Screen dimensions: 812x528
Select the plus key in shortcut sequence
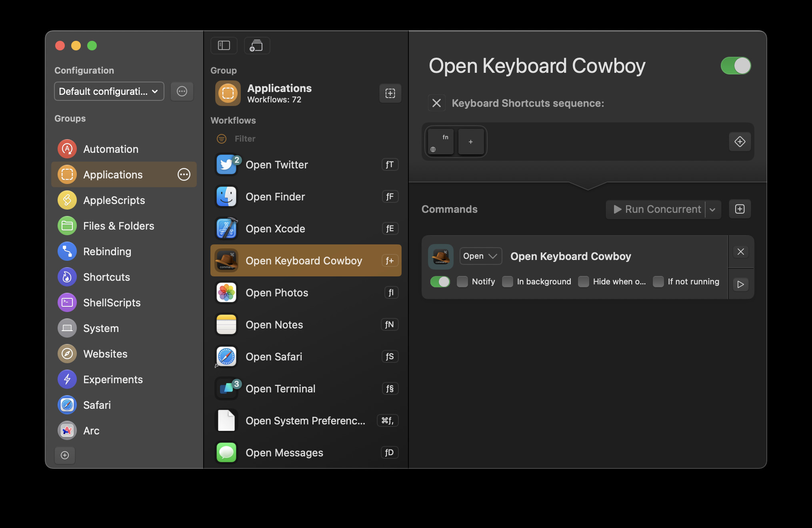[x=471, y=142]
